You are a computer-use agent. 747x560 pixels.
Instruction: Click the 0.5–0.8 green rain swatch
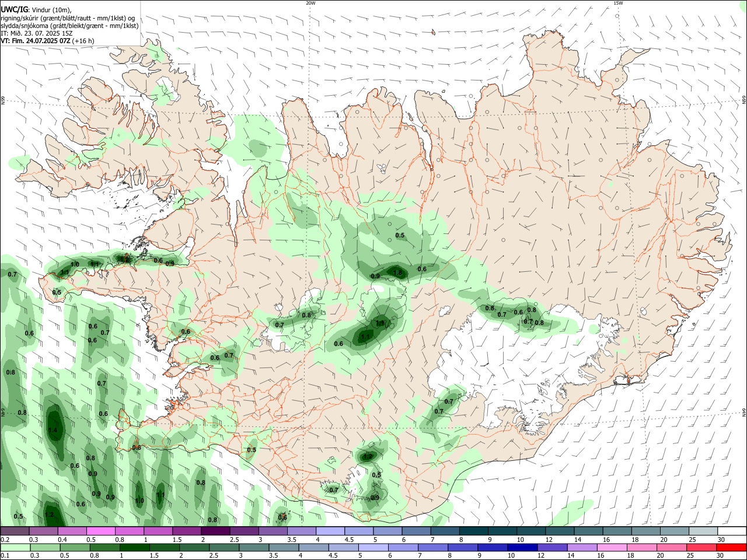[75, 548]
